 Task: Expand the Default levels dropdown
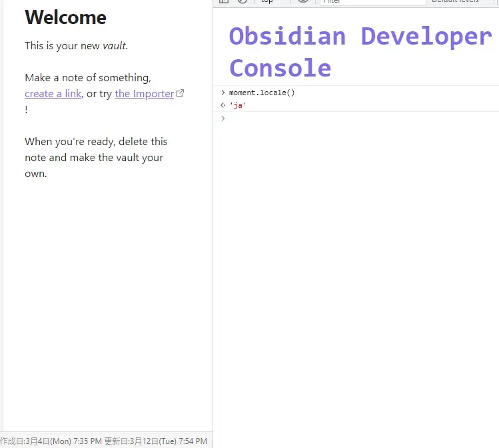(x=457, y=1)
